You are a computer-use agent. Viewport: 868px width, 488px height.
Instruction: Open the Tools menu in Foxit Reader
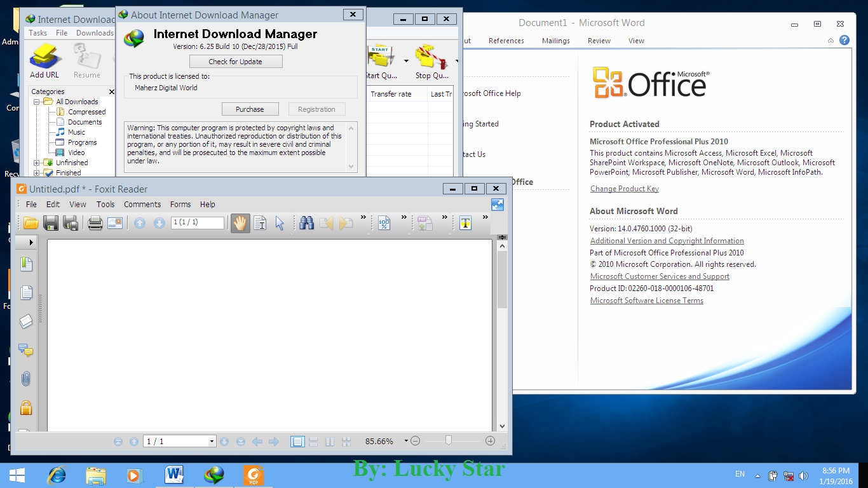point(105,205)
